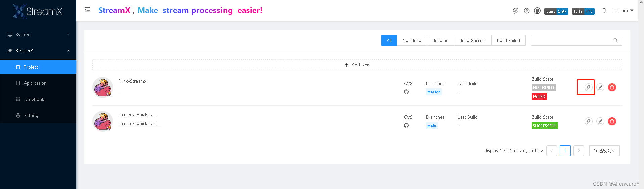Click the Notebook book icon in the sidebar
Screen dimensions: 644x189
pyautogui.click(x=18, y=99)
